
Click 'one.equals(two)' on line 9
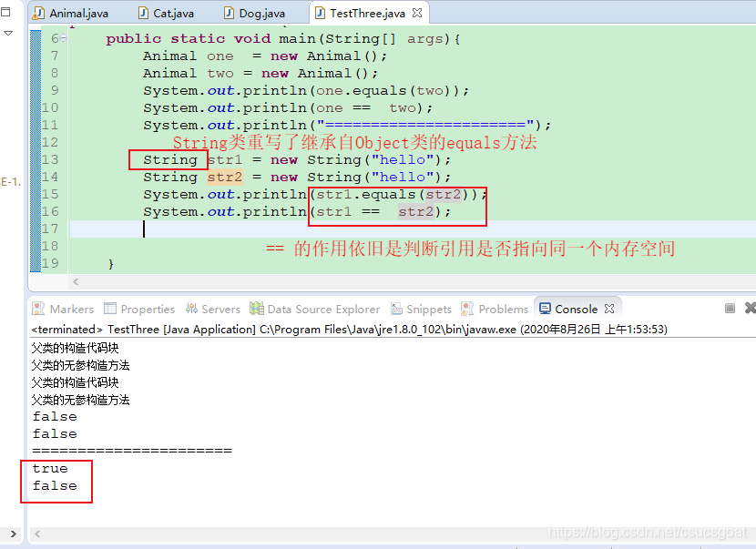(x=384, y=91)
